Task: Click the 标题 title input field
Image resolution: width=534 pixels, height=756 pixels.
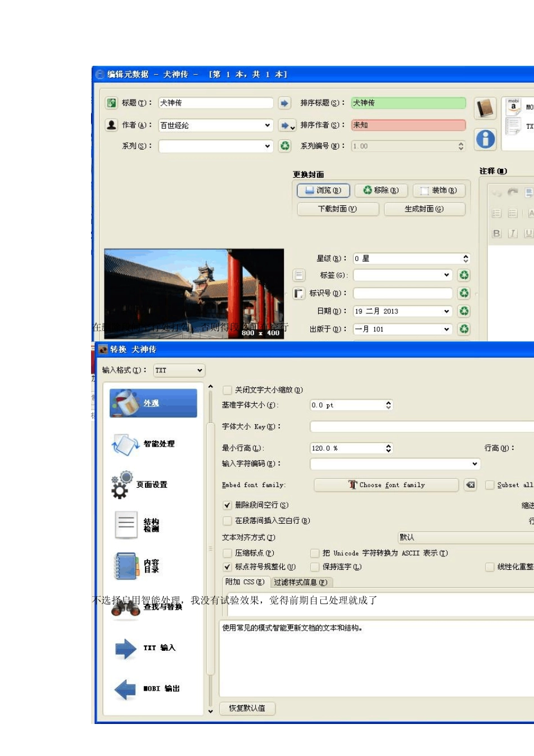Action: coord(216,103)
